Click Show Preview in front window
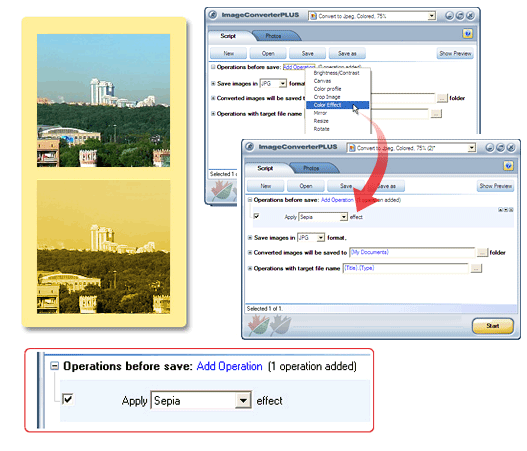 [495, 186]
